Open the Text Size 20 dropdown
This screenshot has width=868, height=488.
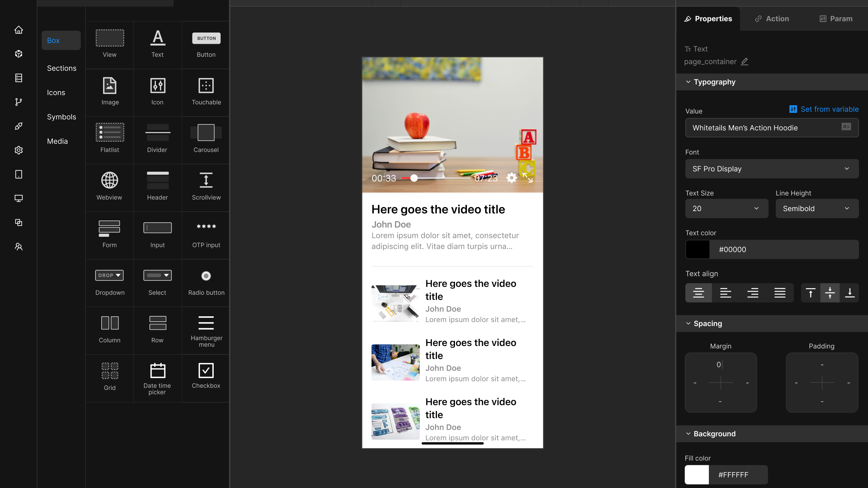pos(726,209)
